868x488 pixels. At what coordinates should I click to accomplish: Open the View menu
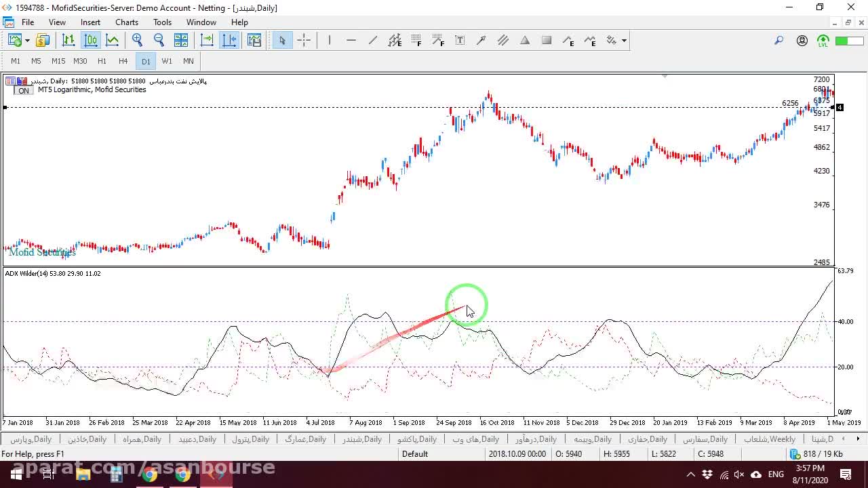[57, 22]
